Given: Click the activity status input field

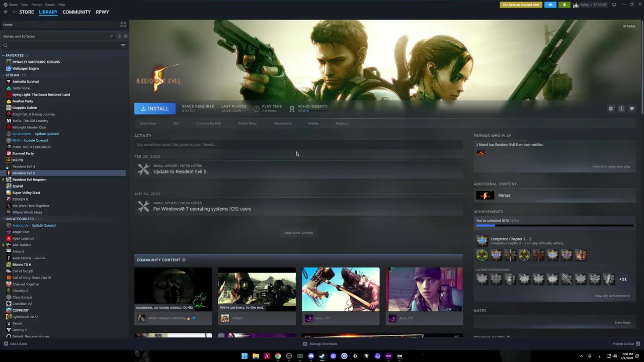Looking at the screenshot, I should tap(298, 145).
